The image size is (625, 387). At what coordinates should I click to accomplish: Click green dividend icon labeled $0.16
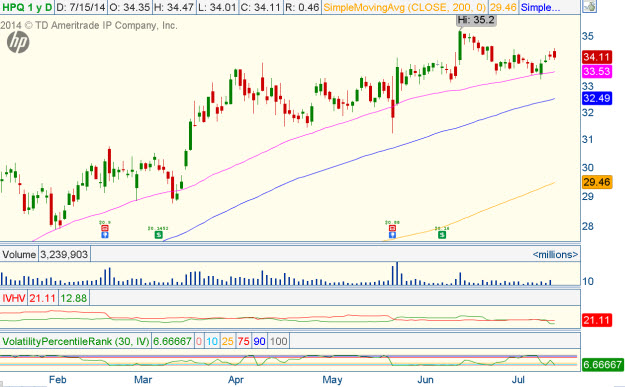(x=442, y=235)
